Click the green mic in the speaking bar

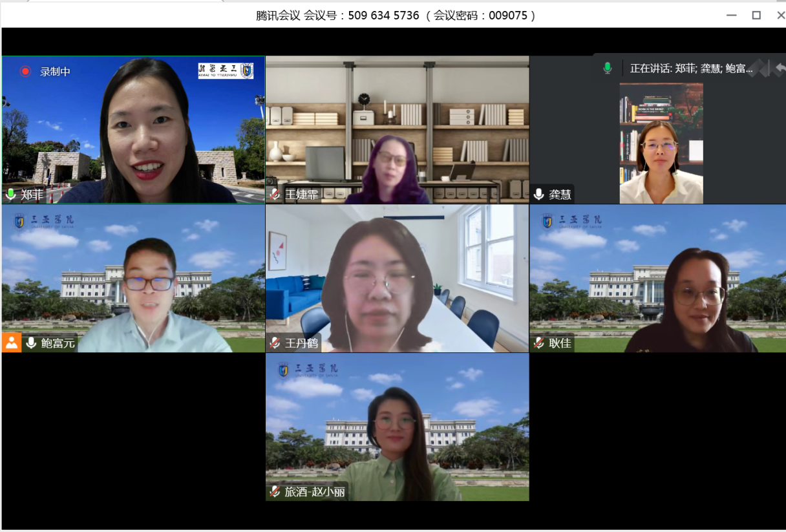tap(607, 69)
